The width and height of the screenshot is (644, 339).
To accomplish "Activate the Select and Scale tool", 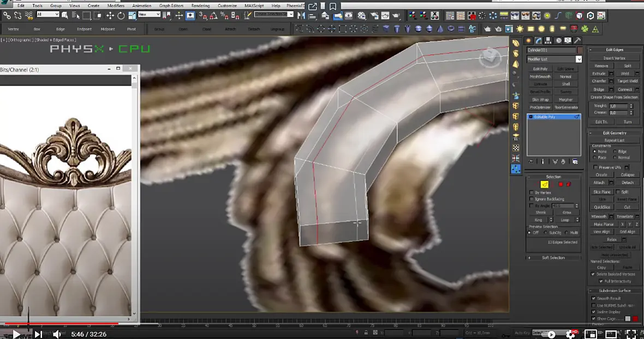I will point(132,16).
